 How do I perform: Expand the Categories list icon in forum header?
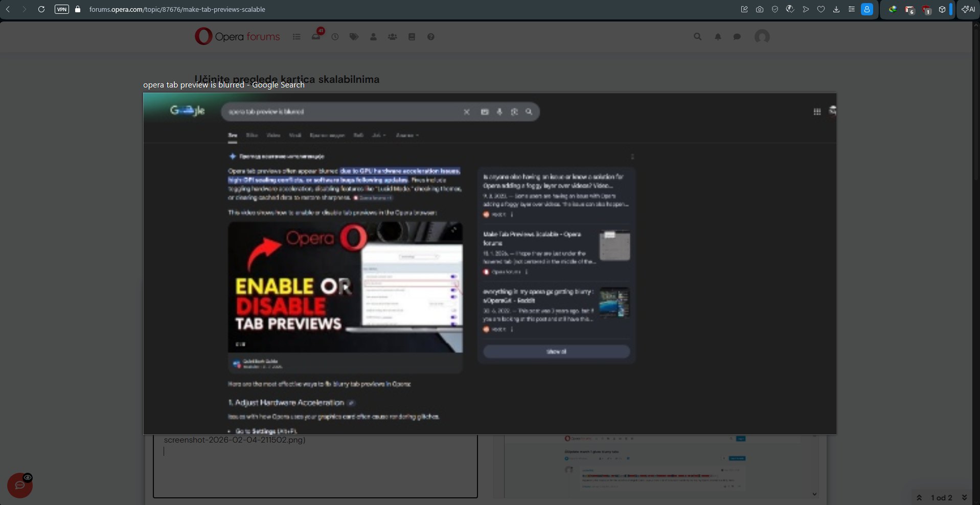point(297,36)
